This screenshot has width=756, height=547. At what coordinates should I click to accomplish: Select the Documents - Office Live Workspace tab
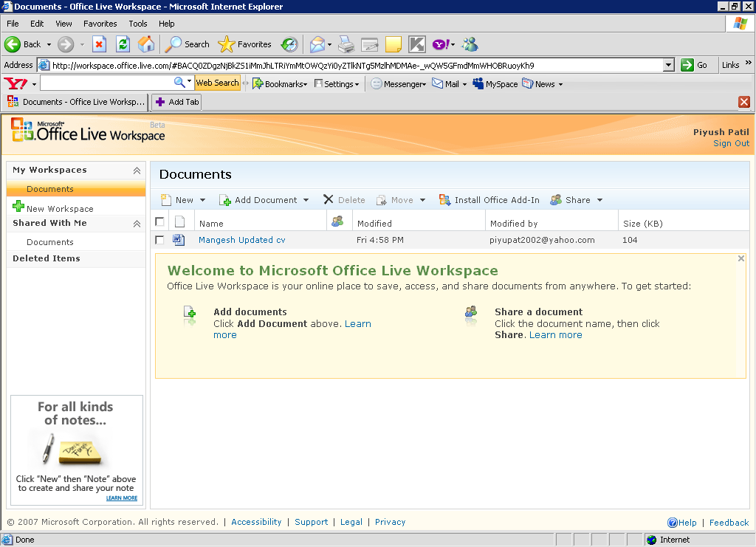click(x=76, y=102)
